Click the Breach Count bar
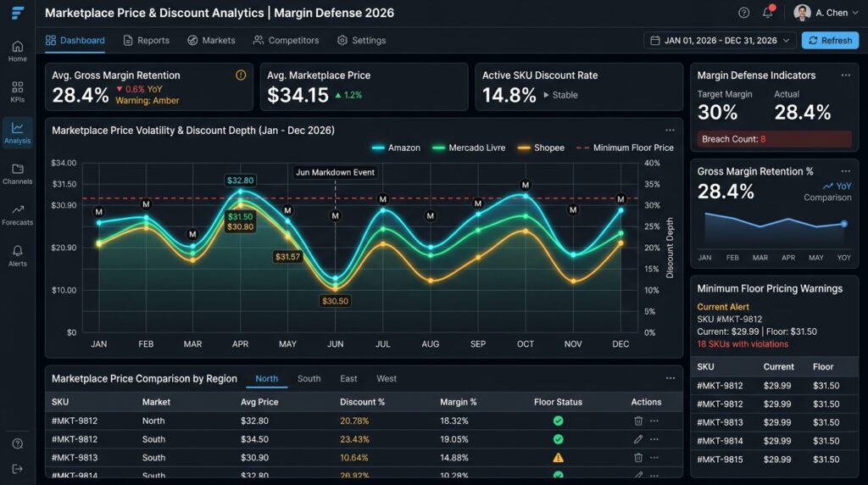 point(775,139)
